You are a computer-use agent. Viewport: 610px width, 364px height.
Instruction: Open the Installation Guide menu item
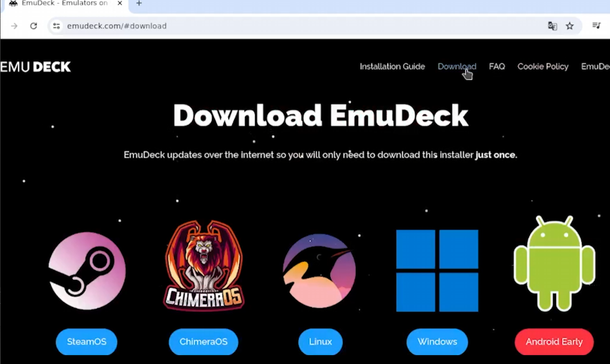[x=392, y=67]
